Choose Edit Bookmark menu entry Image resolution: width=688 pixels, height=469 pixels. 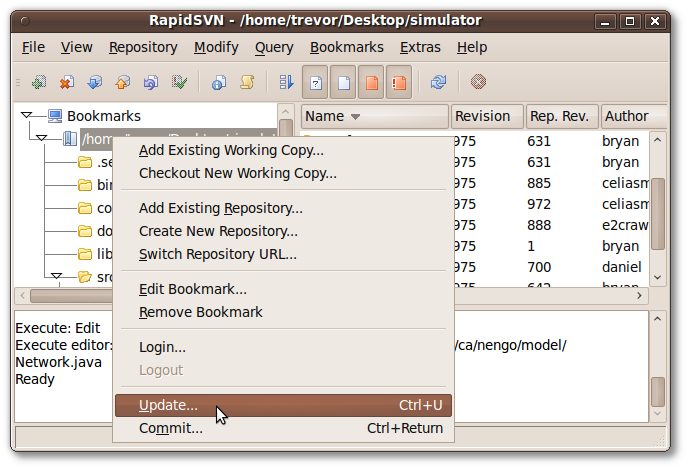[283, 290]
